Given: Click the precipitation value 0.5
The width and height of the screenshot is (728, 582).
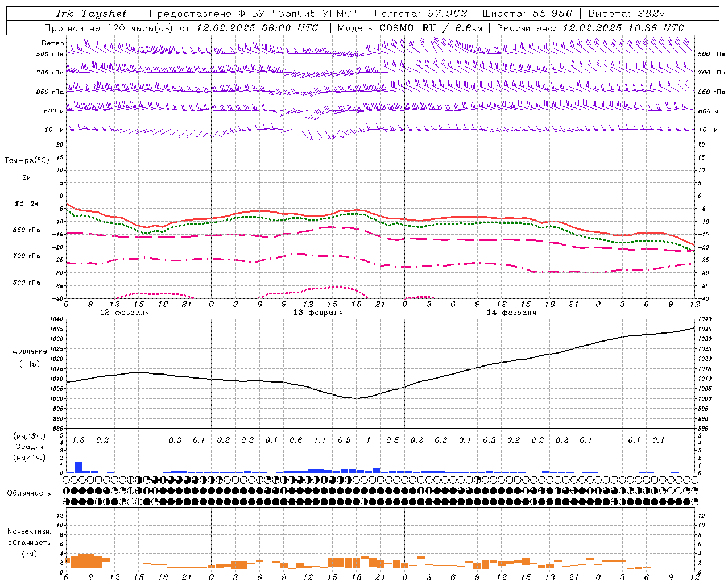Looking at the screenshot, I should pyautogui.click(x=392, y=440).
